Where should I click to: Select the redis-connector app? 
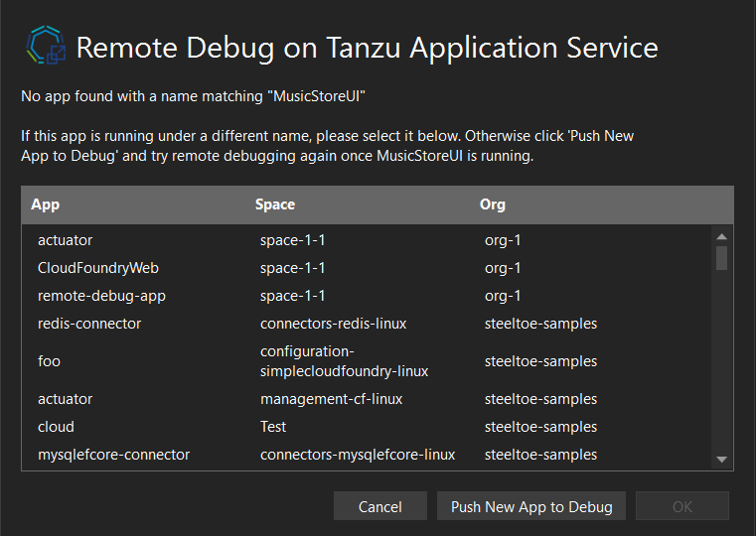tap(89, 324)
